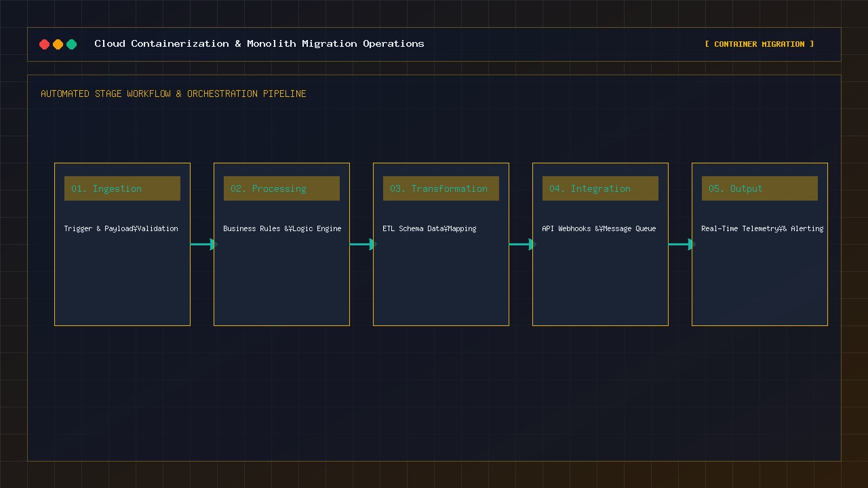The width and height of the screenshot is (868, 488).
Task: Click the green window dot
Action: point(71,44)
